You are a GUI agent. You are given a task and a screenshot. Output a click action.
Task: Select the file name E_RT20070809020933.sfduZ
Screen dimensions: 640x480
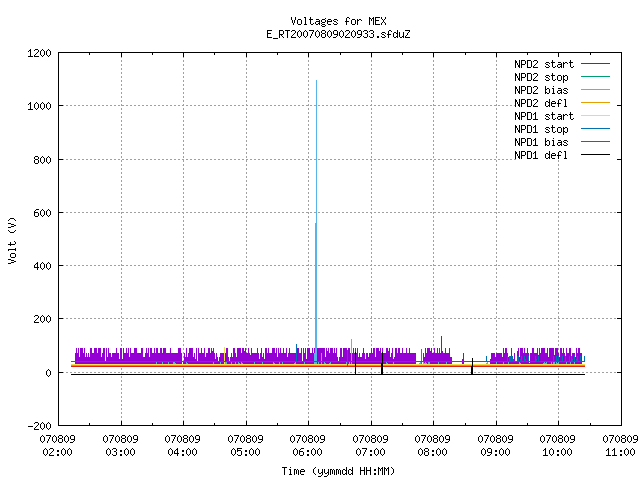pos(338,34)
